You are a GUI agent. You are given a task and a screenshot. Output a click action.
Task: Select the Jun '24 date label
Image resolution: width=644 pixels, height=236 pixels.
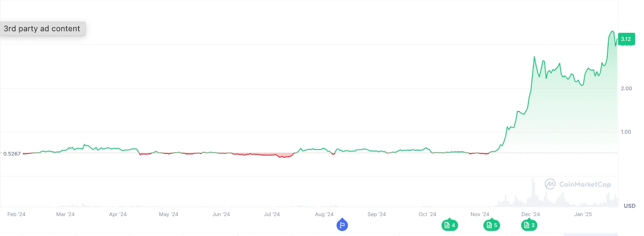(x=221, y=214)
